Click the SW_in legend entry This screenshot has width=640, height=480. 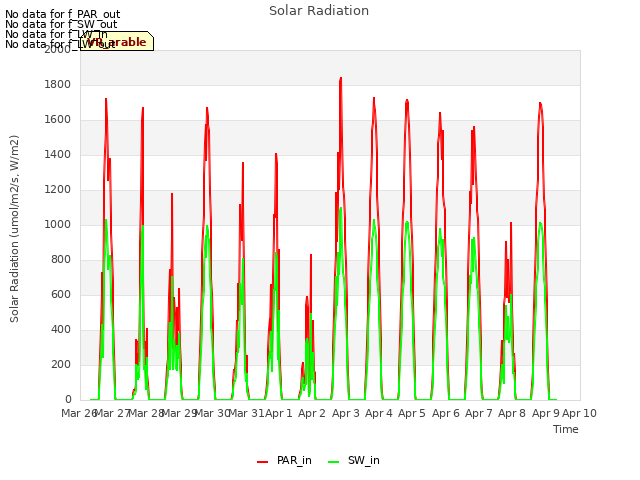click(x=354, y=460)
